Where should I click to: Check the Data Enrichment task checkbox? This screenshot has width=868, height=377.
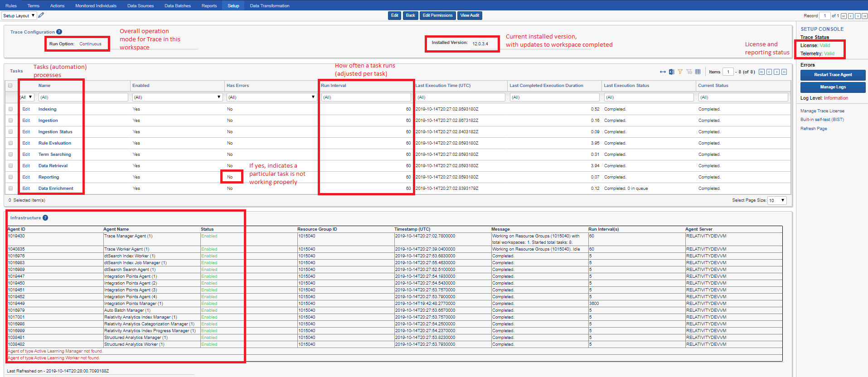[10, 188]
